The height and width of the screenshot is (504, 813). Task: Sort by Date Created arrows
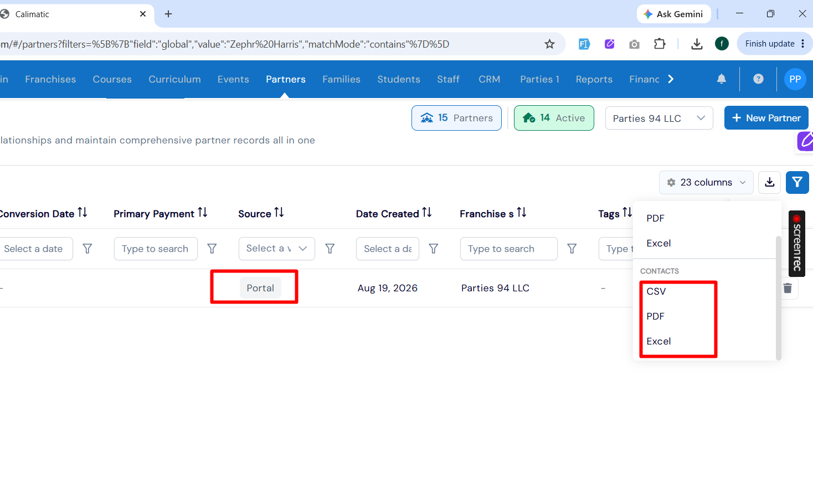pos(427,213)
